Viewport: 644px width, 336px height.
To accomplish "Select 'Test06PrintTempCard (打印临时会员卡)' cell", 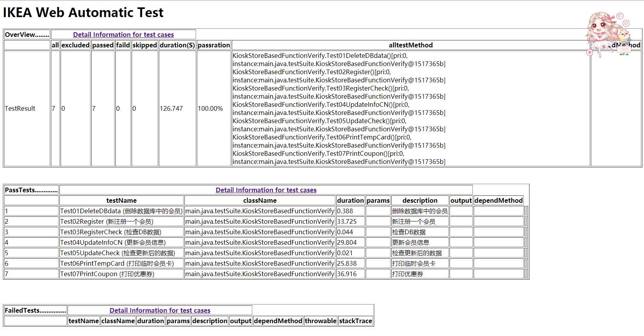I will click(122, 263).
